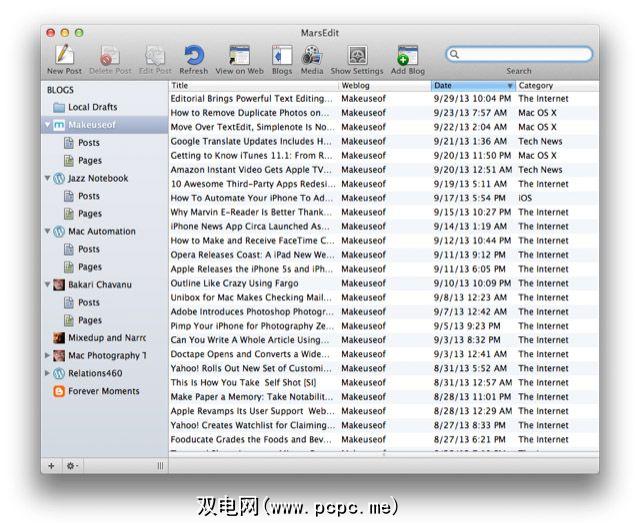
Task: Collapse the Mac Automation blog
Action: [47, 231]
